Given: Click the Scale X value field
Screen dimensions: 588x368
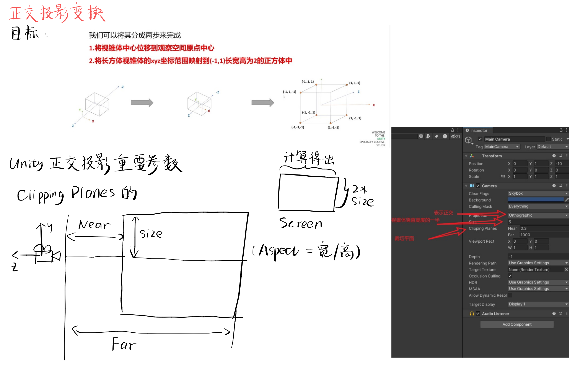Looking at the screenshot, I should [x=520, y=176].
